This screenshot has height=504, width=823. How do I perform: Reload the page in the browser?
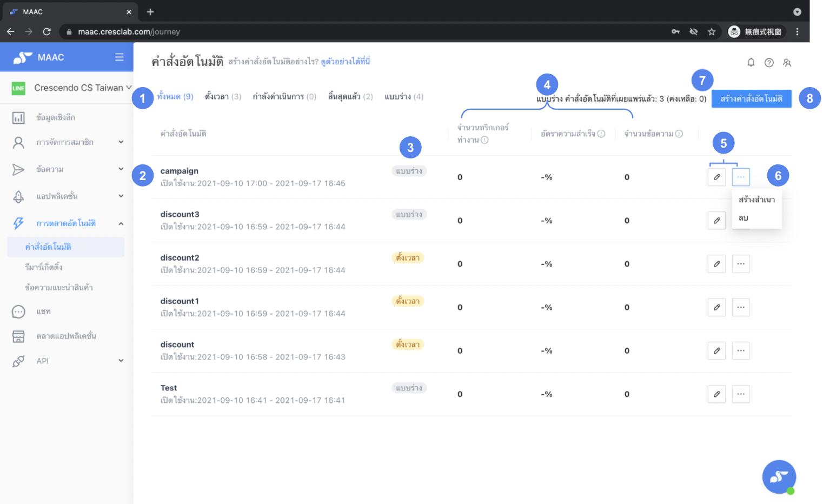[47, 32]
